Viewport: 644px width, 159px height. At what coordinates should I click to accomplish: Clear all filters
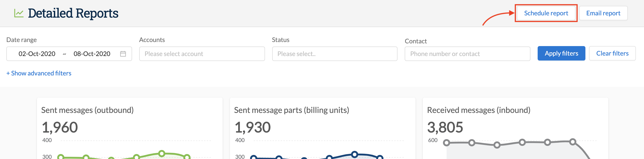point(612,53)
